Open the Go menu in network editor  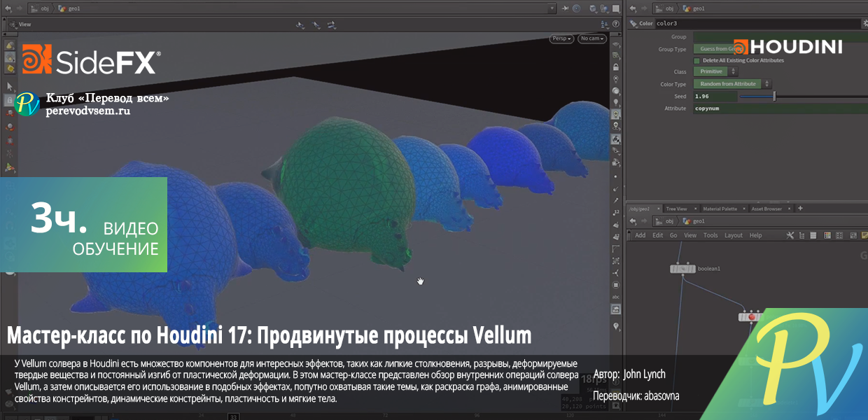click(673, 235)
